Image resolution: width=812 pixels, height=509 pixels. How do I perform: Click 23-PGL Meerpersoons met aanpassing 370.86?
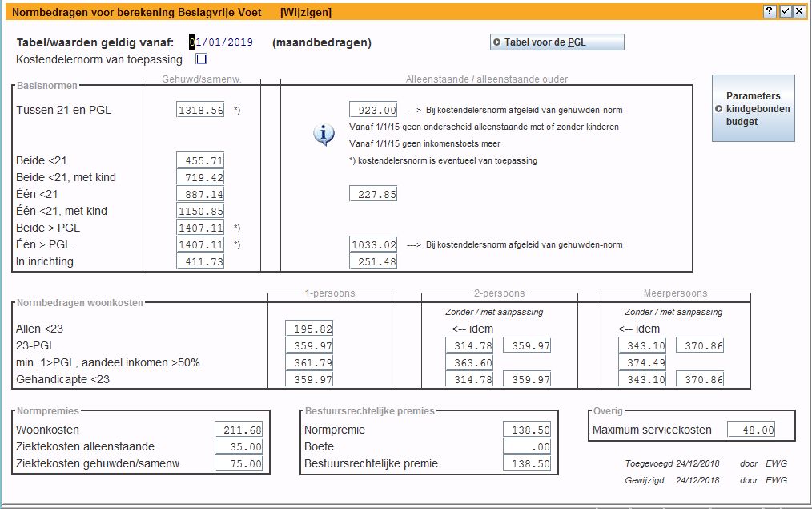[x=700, y=345]
